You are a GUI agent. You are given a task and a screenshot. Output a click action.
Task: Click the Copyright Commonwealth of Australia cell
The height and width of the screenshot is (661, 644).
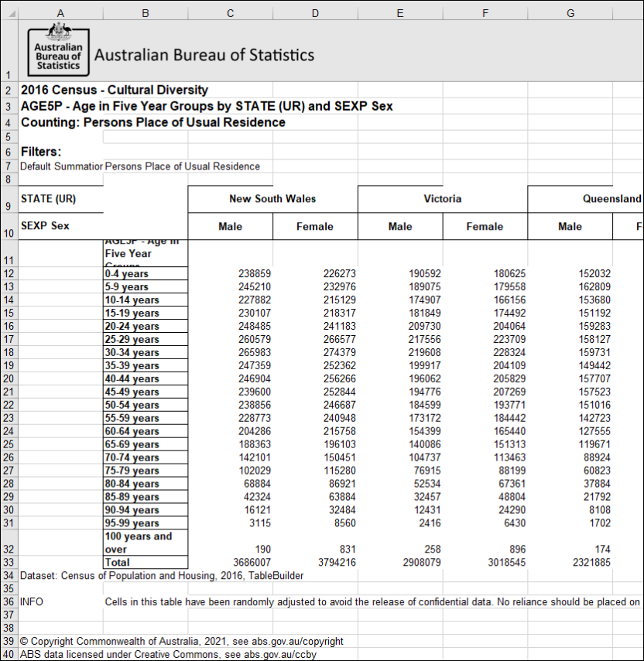pyautogui.click(x=182, y=641)
